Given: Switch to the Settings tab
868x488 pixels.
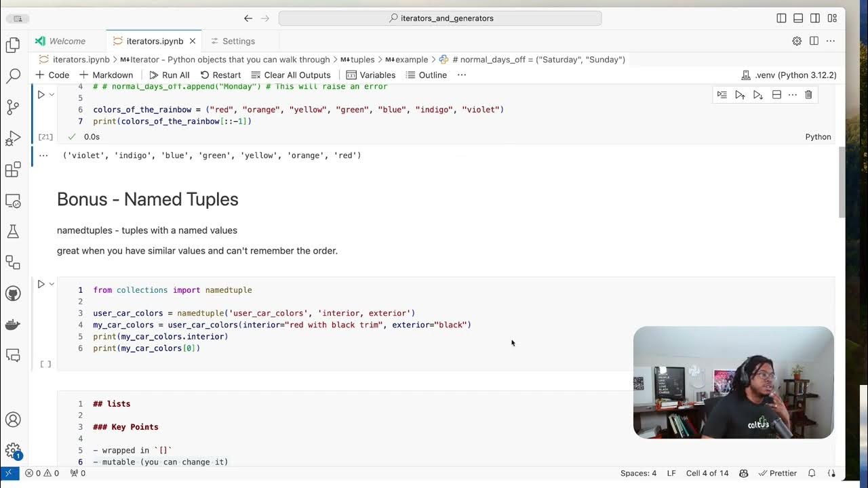Looking at the screenshot, I should coord(239,41).
